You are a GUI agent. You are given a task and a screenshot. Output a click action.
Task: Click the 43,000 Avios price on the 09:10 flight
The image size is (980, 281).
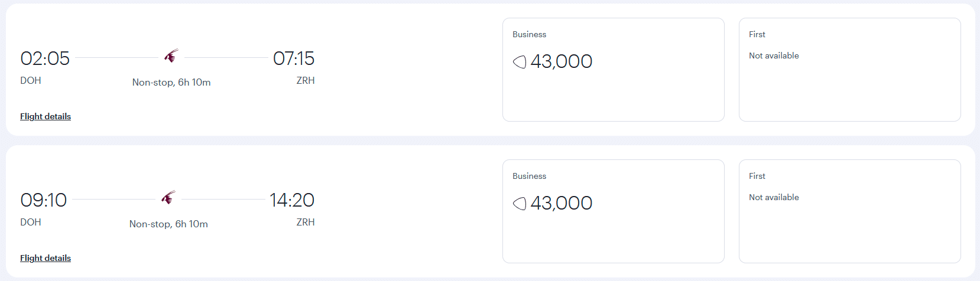561,203
